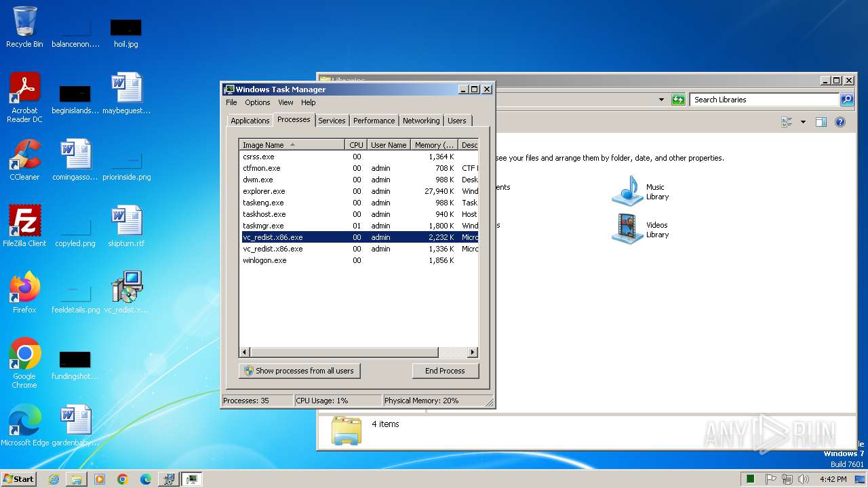Screen dimensions: 868x488
Task: Open the Videos Library icon
Action: (x=641, y=229)
